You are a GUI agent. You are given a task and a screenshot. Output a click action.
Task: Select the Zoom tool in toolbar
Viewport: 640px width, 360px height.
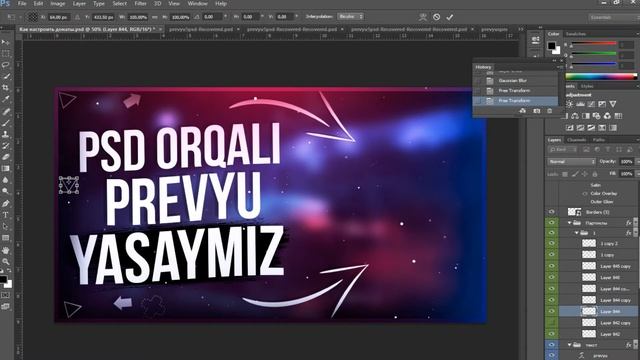click(6, 261)
